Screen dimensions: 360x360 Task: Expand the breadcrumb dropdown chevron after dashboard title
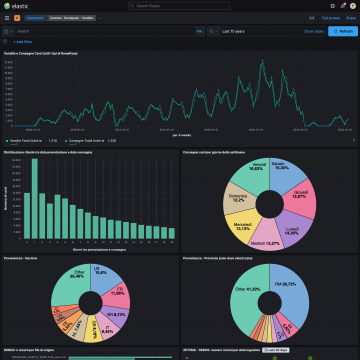coord(100,18)
